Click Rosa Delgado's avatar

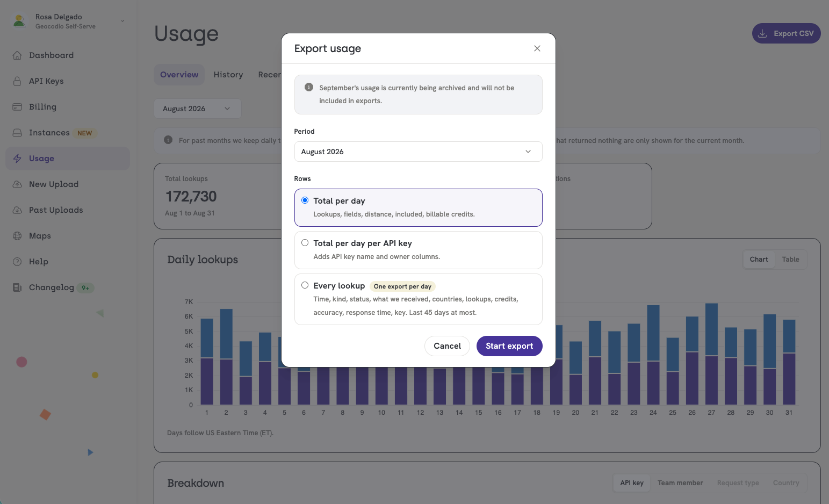tap(19, 21)
